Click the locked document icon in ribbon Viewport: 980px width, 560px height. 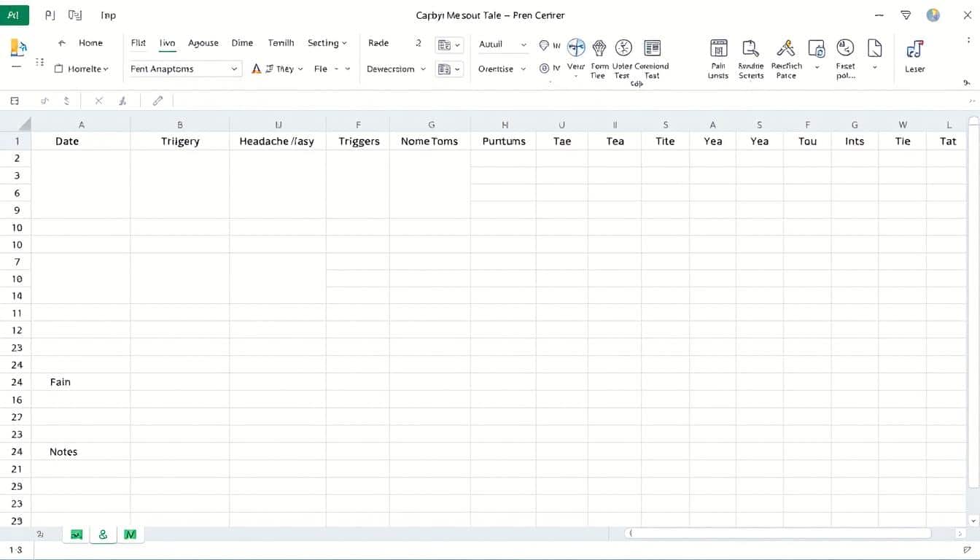(817, 48)
